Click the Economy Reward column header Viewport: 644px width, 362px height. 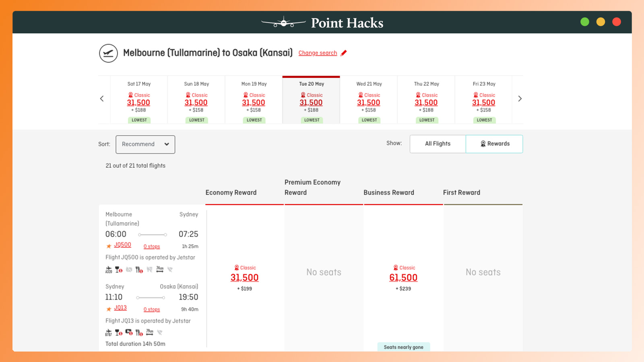click(x=231, y=193)
